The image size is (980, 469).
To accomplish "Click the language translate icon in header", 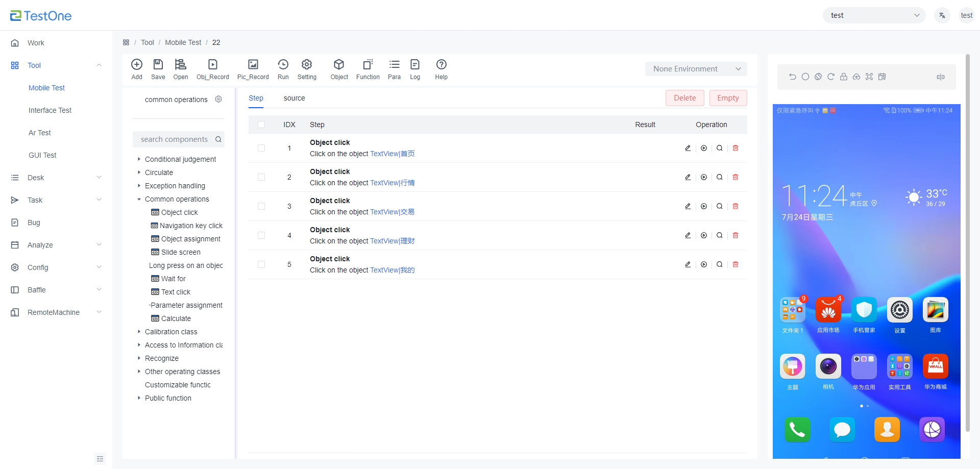I will (x=942, y=15).
